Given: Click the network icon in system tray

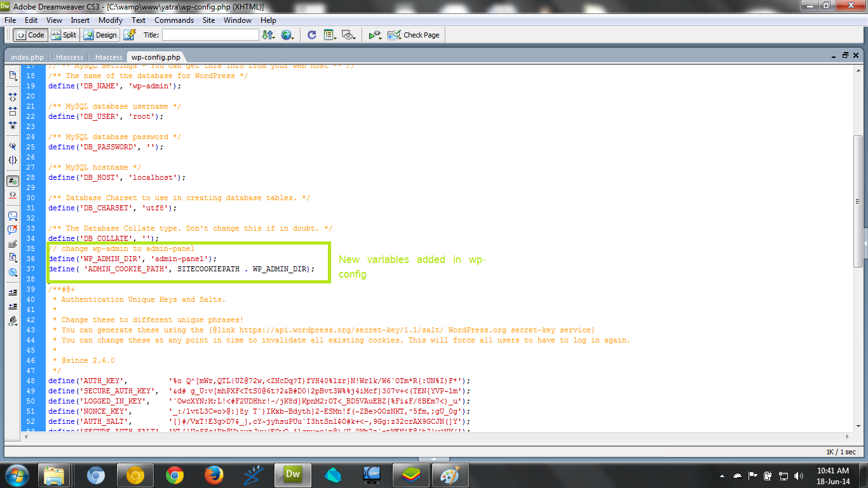Looking at the screenshot, I should click(x=783, y=475).
